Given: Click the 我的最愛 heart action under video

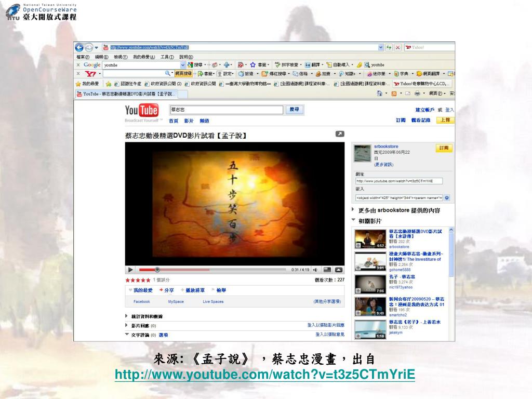Looking at the screenshot, I should coord(141,290).
